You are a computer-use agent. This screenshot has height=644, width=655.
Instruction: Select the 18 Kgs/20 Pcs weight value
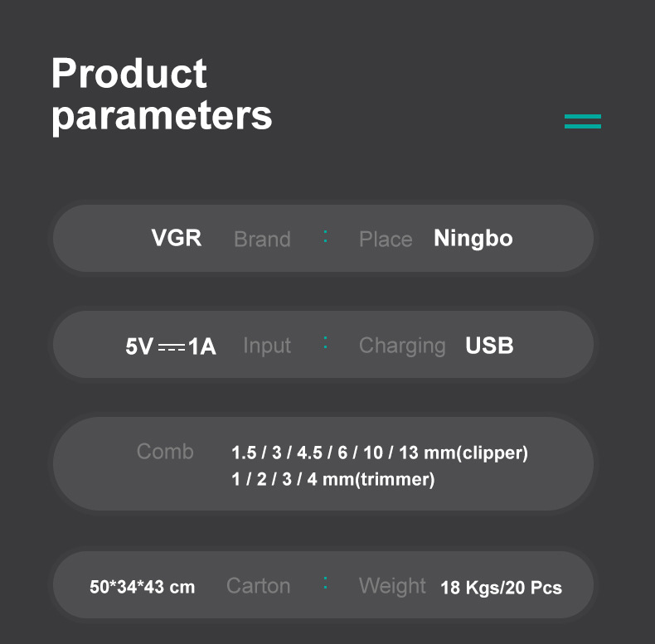coord(501,588)
